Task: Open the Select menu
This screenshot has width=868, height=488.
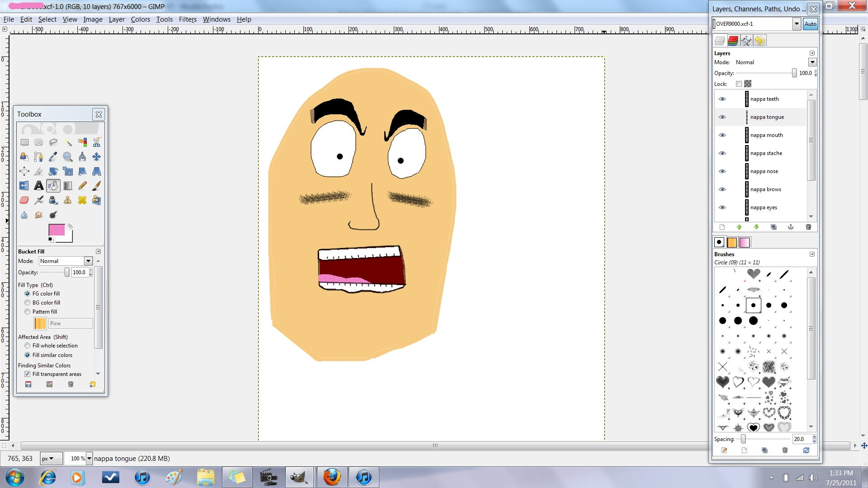Action: (x=47, y=19)
